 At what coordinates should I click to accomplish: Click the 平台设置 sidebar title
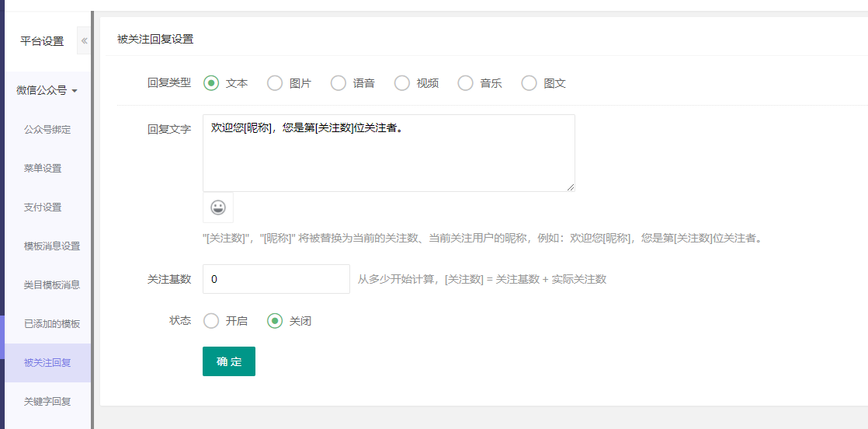[42, 41]
